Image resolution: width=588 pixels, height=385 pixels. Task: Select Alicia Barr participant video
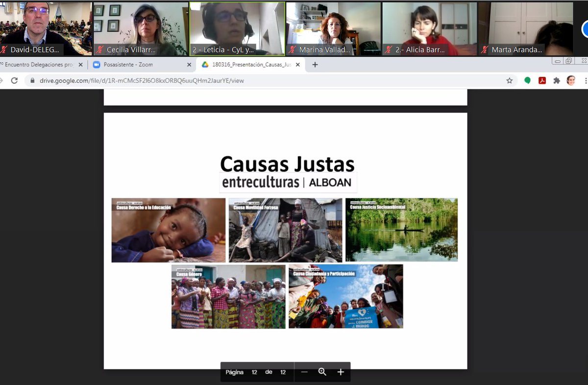click(430, 28)
